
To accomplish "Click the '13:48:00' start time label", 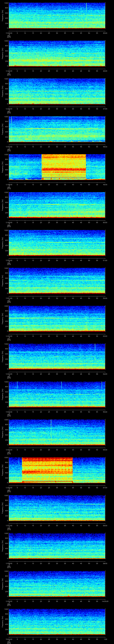I will click(x=9, y=184).
